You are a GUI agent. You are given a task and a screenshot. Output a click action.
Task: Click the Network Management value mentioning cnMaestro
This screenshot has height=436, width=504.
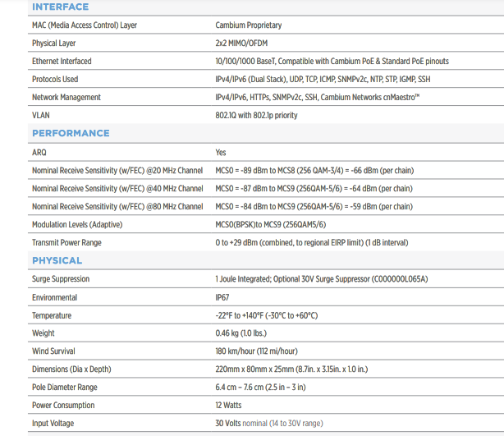point(317,98)
